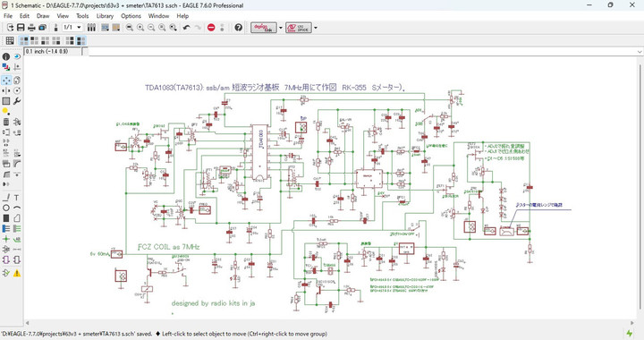Open the Edit menu
The height and width of the screenshot is (340, 644).
25,16
